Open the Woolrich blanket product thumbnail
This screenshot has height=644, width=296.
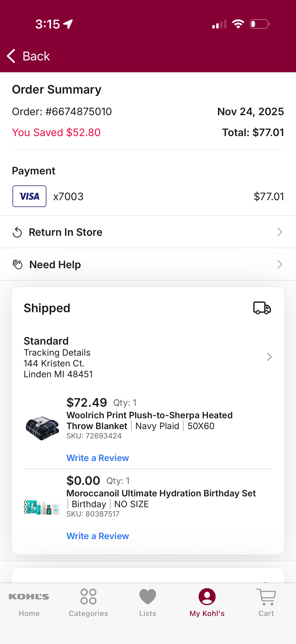pos(42,428)
